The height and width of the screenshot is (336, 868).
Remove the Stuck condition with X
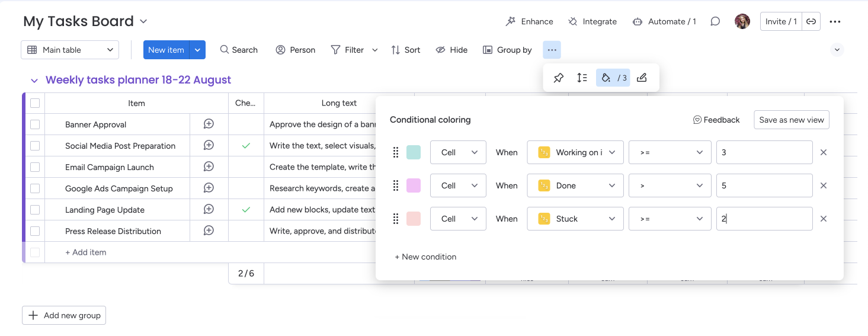tap(823, 219)
